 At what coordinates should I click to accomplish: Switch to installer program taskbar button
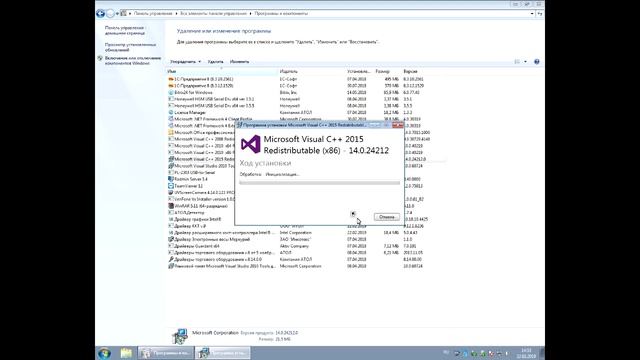[x=223, y=353]
